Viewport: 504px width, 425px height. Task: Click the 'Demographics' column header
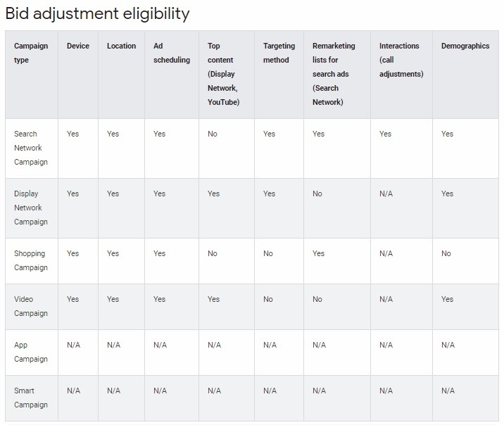pos(465,46)
